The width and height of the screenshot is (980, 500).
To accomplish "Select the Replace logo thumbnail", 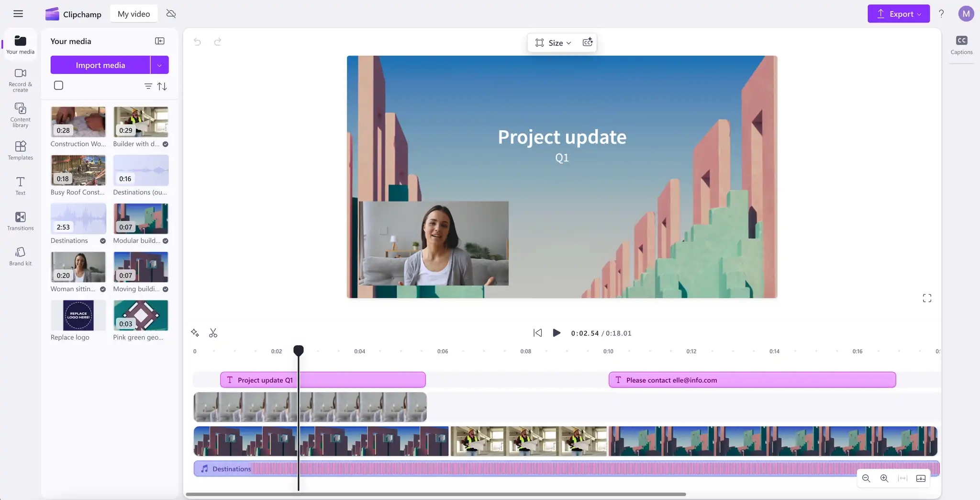I will [x=78, y=316].
